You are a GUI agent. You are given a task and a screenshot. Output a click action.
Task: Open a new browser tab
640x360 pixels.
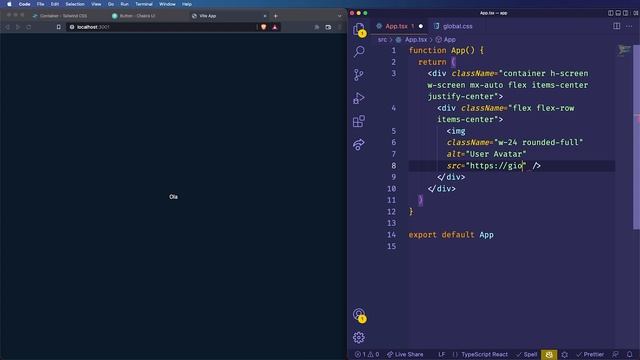(x=276, y=16)
